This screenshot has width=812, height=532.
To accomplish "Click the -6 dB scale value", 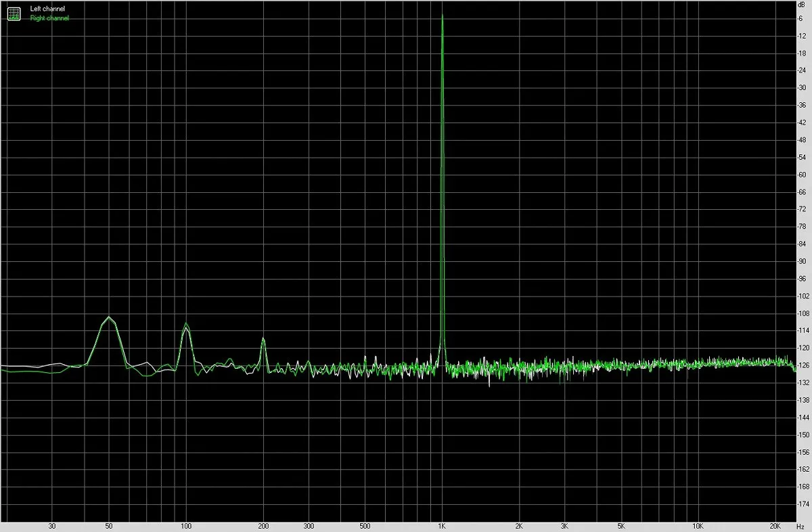I will click(x=800, y=18).
